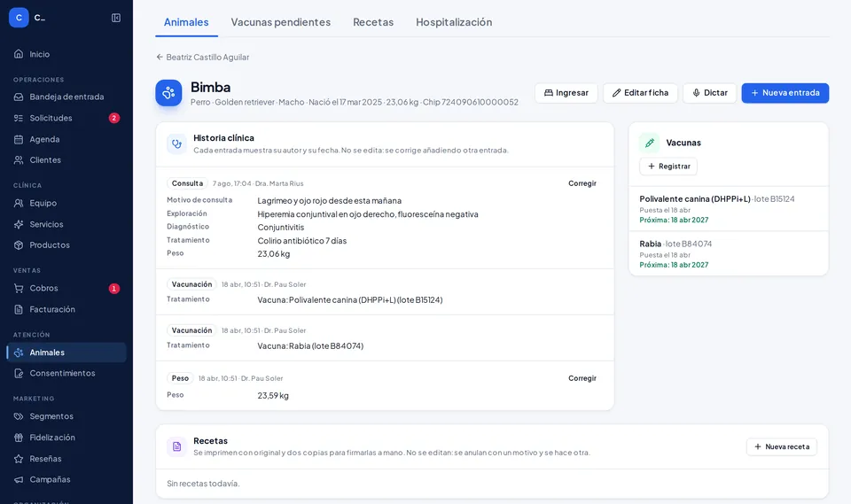
Task: Click the Recetas document icon
Action: (x=176, y=446)
